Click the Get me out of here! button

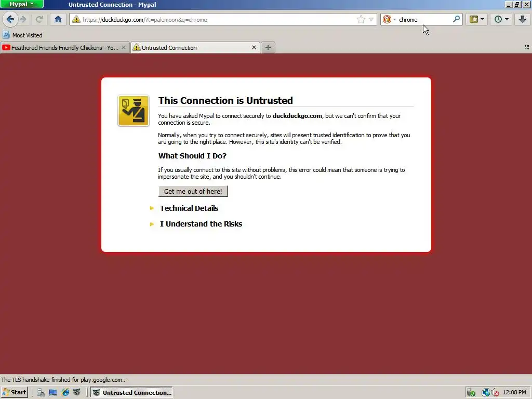[193, 191]
